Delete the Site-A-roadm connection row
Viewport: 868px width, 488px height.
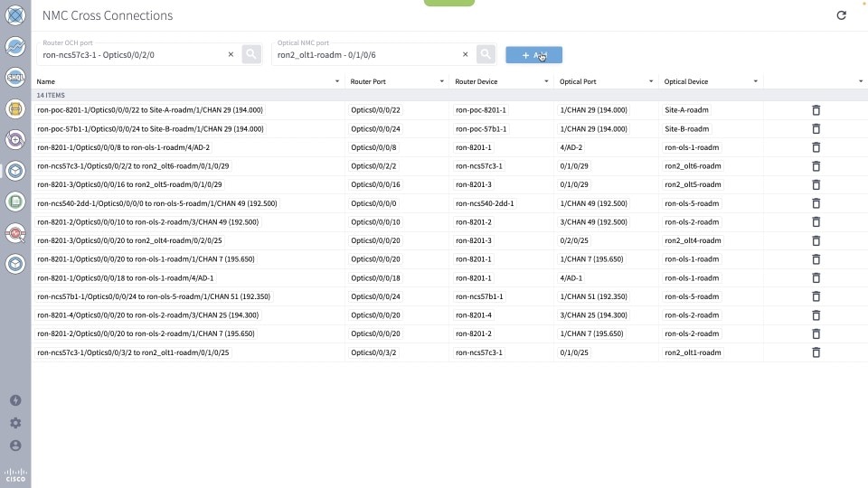(816, 110)
